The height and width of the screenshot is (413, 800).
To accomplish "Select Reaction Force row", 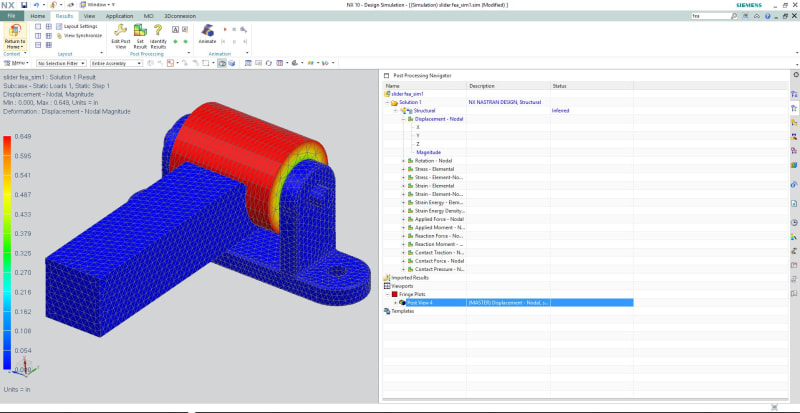I will [439, 236].
